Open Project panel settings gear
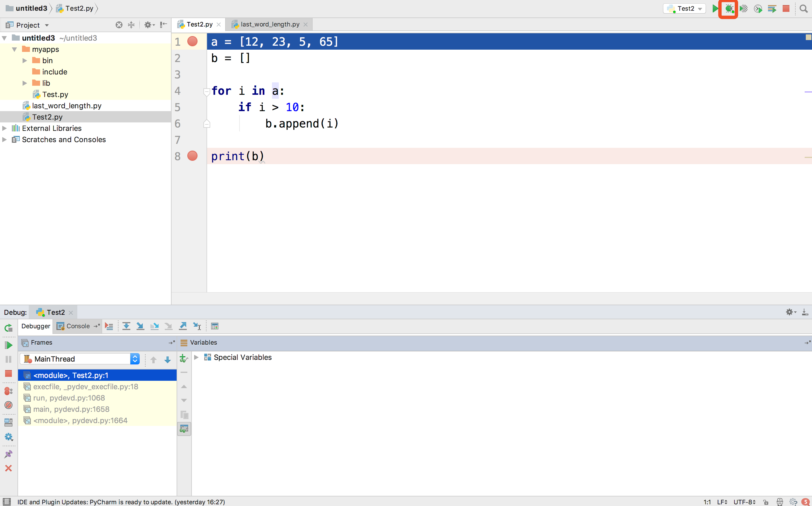 click(149, 25)
